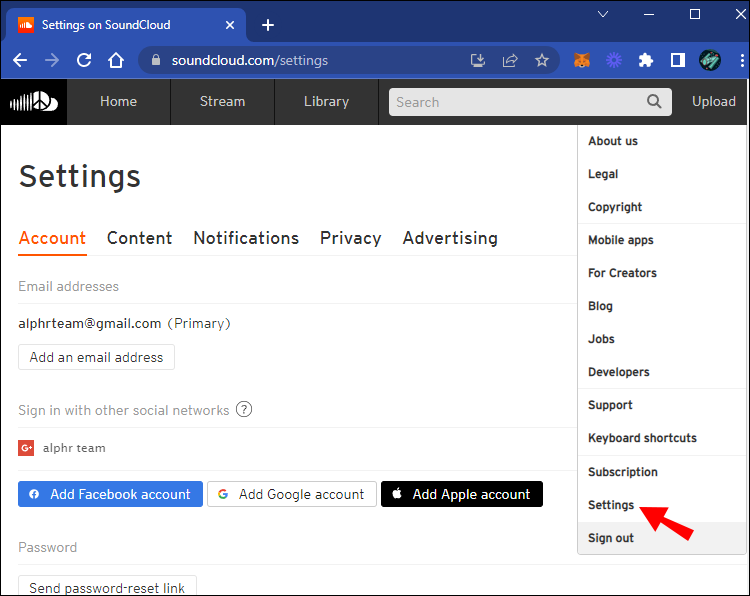Click the help icon beside social networks

point(244,410)
